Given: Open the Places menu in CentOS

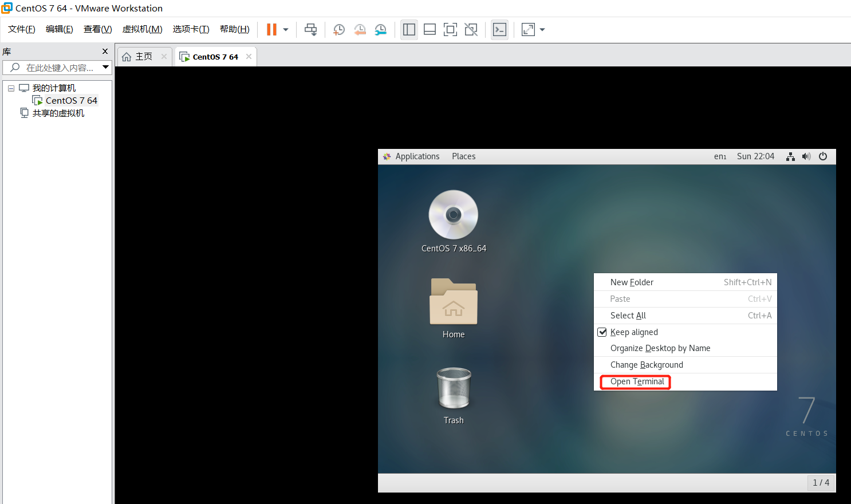Looking at the screenshot, I should pyautogui.click(x=464, y=156).
